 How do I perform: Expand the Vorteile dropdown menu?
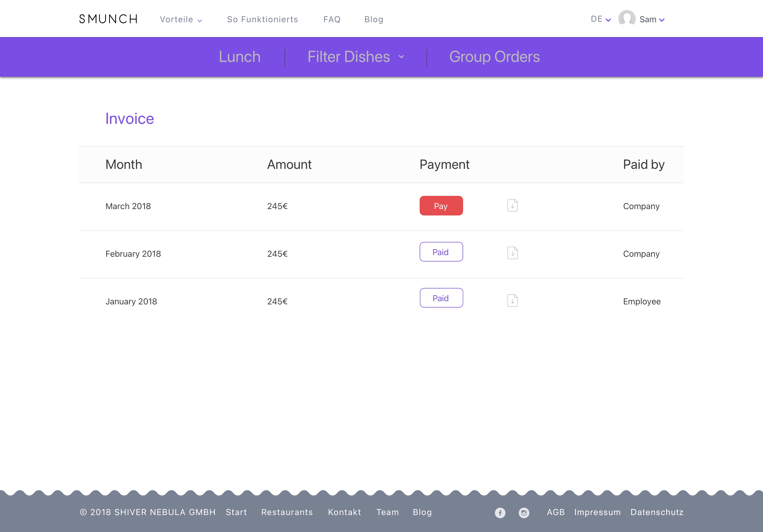181,19
